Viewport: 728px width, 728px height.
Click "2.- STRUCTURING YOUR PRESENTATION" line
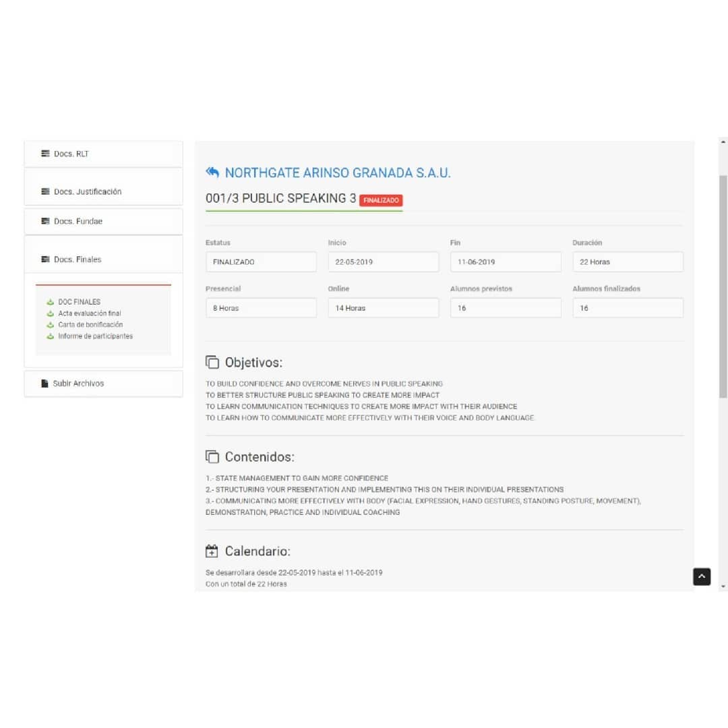[x=384, y=490]
